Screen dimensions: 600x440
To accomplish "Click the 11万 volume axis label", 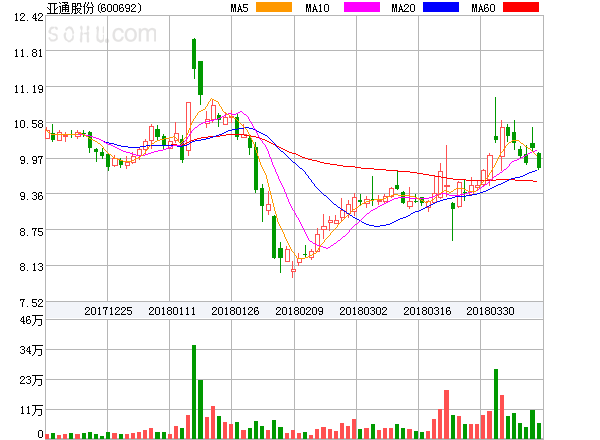I will click(x=31, y=410).
